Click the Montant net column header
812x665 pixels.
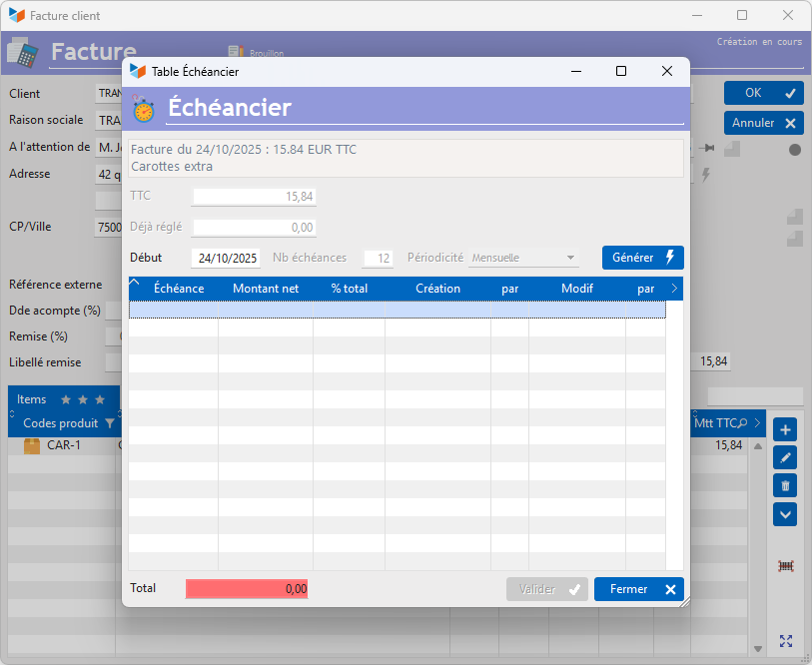tap(265, 289)
